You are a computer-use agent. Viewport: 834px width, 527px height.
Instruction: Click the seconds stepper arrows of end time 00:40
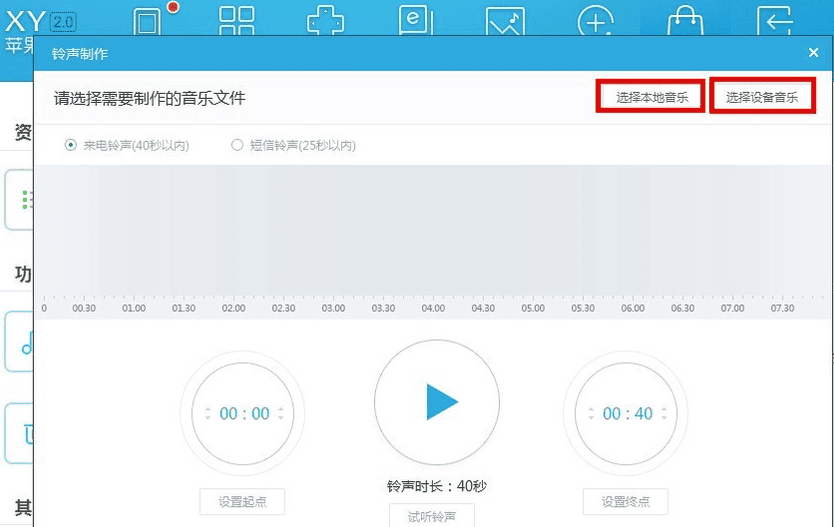click(x=664, y=414)
